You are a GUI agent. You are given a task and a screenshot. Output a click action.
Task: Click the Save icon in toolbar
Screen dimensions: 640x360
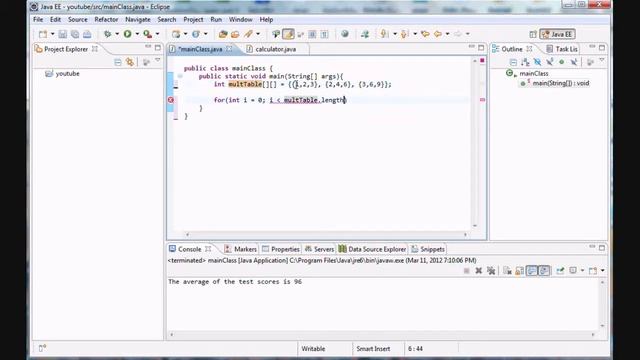(x=62, y=34)
